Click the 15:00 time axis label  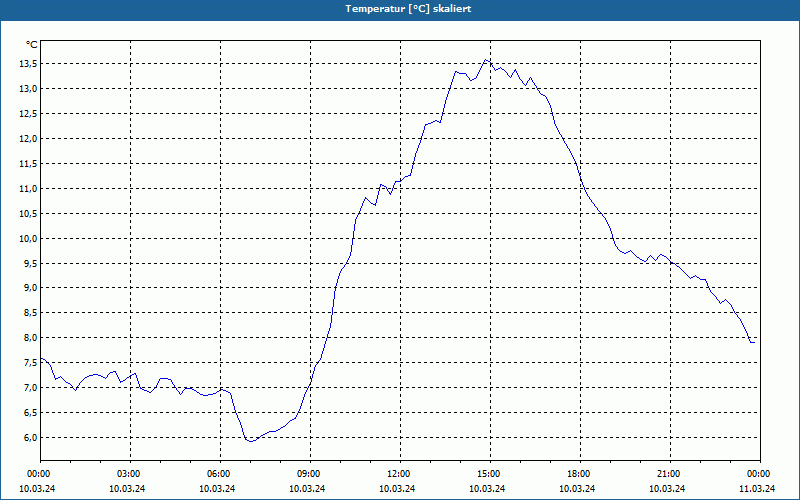490,473
